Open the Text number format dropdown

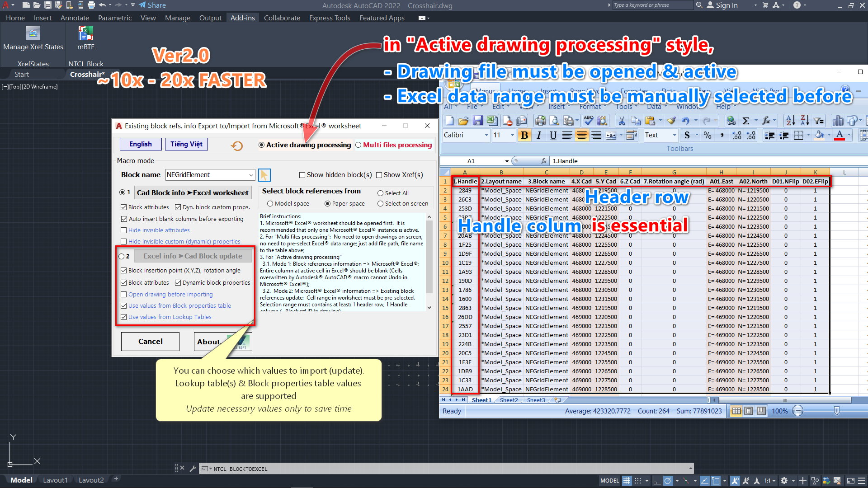click(x=675, y=135)
